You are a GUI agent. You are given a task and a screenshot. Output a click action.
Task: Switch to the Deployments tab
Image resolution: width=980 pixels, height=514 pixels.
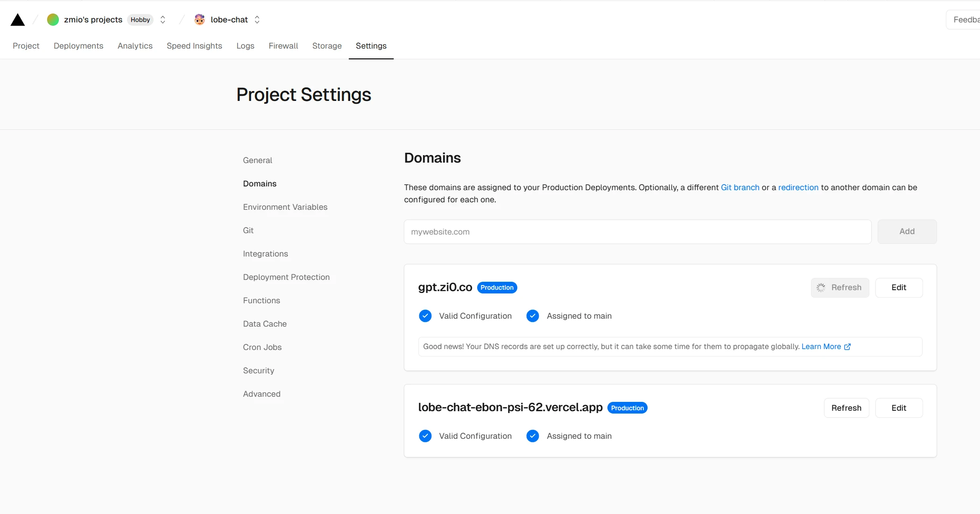[x=78, y=46]
